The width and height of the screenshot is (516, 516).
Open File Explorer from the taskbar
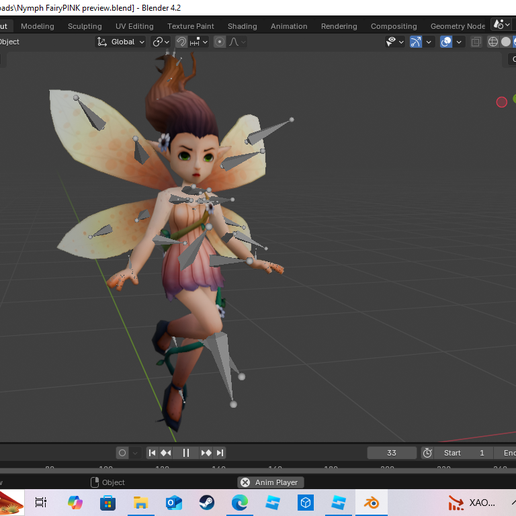(x=141, y=503)
